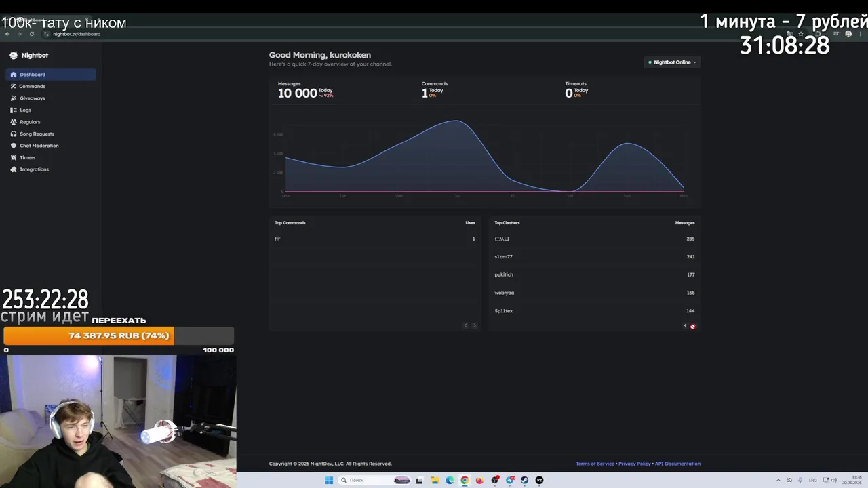Click the Timeouts stat value
Viewport: 868px width, 488px height.
coord(569,94)
